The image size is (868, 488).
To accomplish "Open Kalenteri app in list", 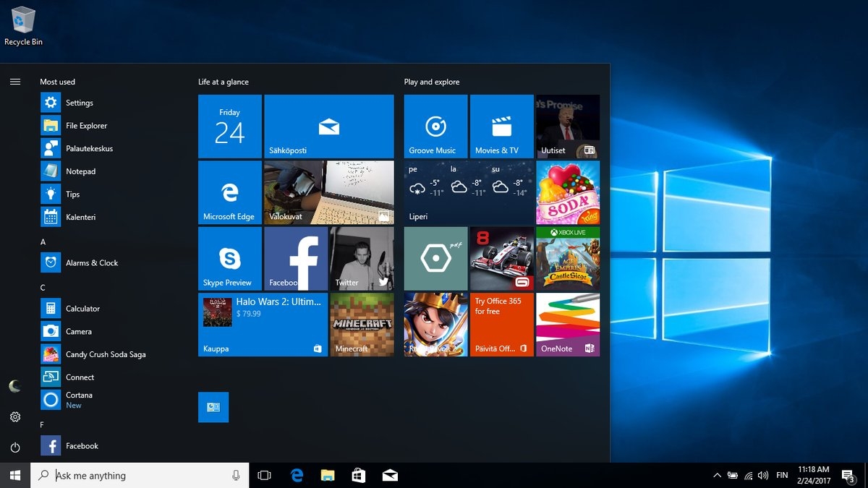I will 109,217.
